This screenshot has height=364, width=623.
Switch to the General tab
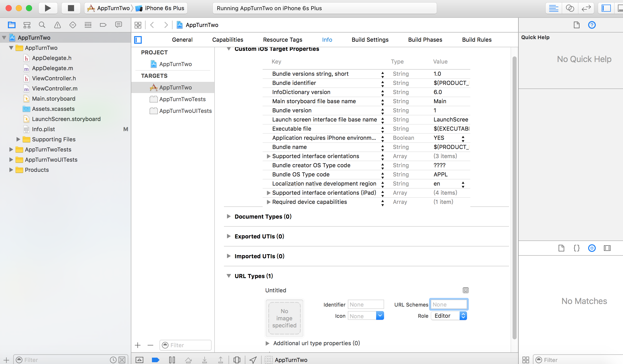coord(182,40)
